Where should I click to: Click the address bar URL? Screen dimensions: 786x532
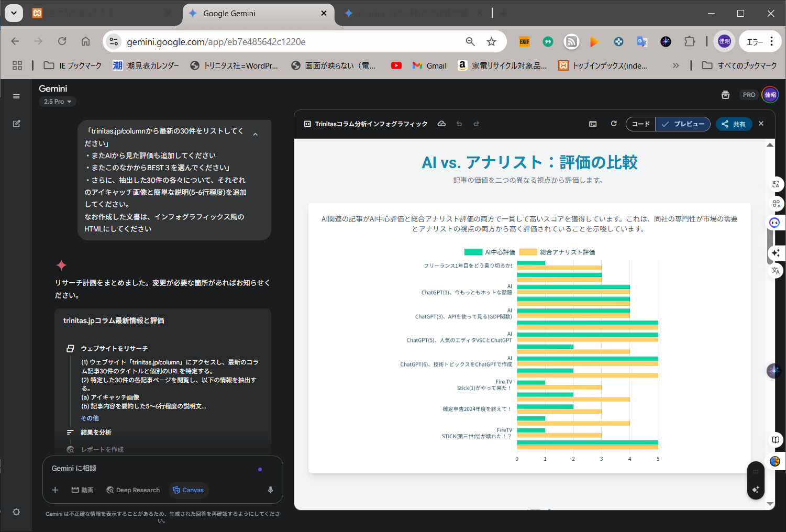216,42
